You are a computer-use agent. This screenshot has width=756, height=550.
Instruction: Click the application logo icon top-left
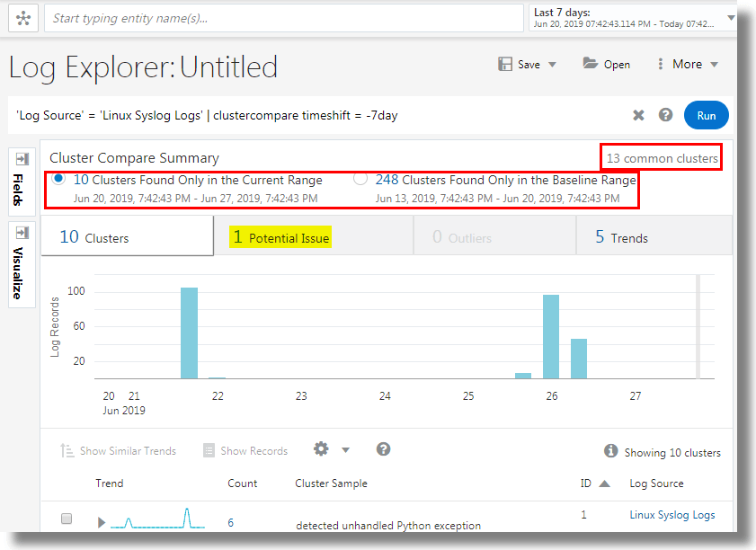22,17
